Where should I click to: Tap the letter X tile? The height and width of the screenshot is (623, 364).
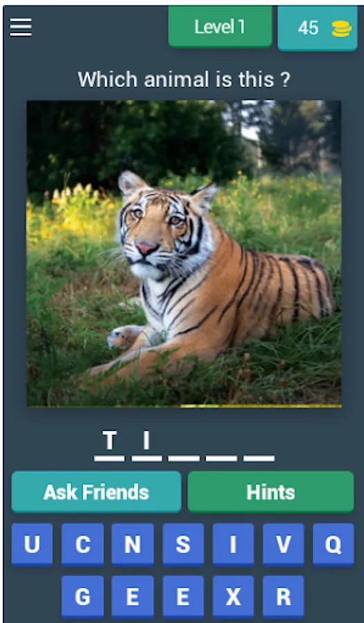pos(233,597)
